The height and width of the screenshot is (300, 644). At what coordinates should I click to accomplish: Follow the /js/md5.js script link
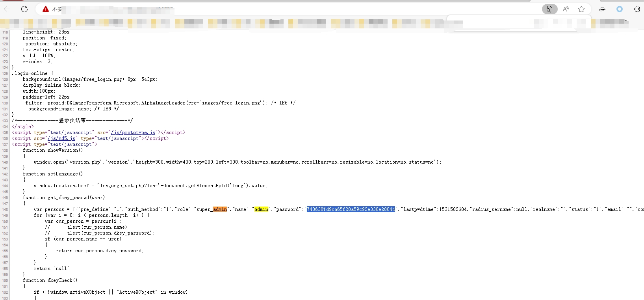[x=61, y=138]
